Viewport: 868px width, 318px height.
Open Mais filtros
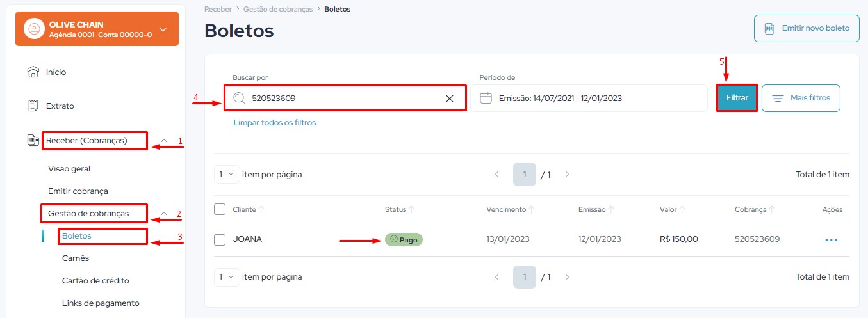tap(801, 99)
